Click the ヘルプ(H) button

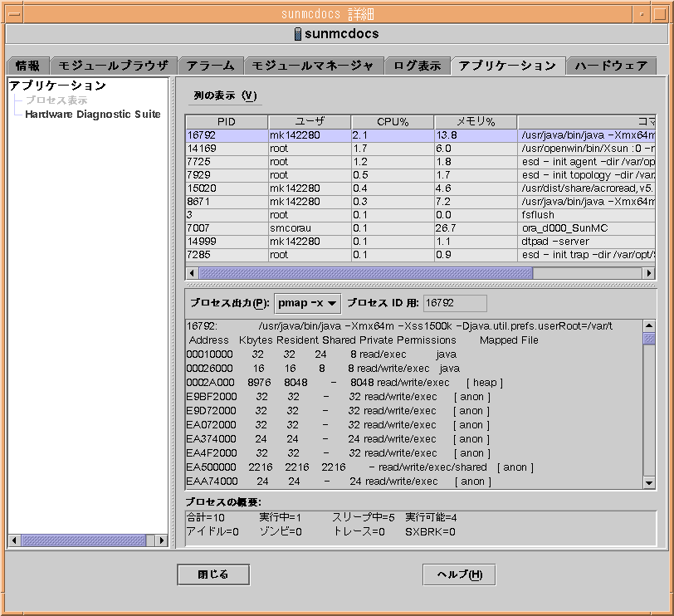click(x=459, y=574)
